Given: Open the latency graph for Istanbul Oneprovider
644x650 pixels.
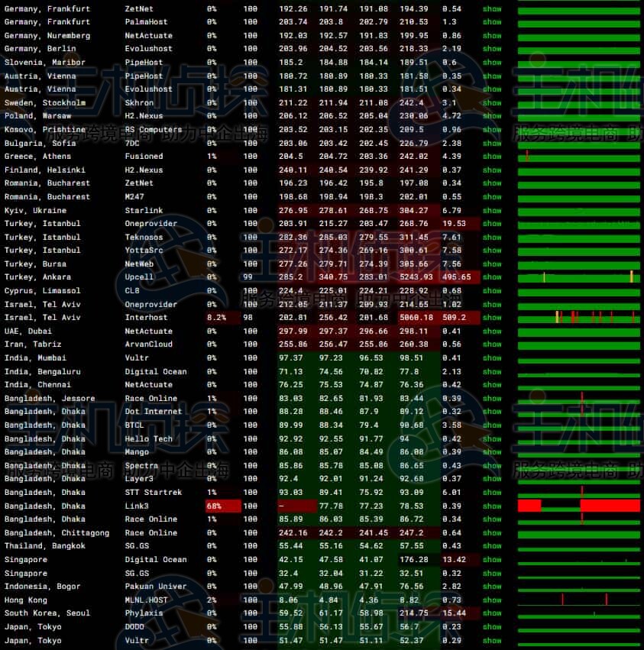Looking at the screenshot, I should pos(579,224).
